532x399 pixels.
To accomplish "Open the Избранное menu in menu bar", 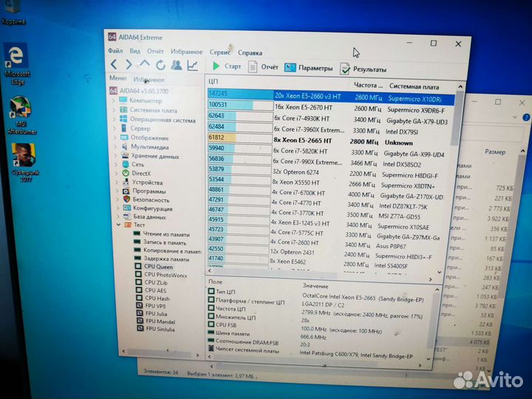I will (187, 52).
